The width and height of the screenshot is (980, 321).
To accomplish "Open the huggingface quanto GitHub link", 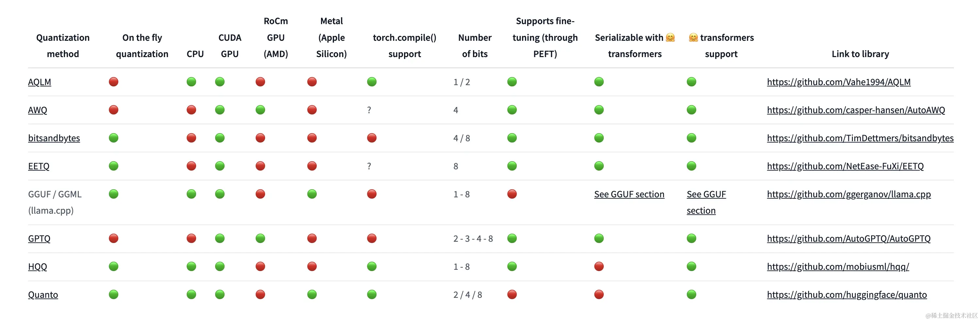I will (x=846, y=295).
